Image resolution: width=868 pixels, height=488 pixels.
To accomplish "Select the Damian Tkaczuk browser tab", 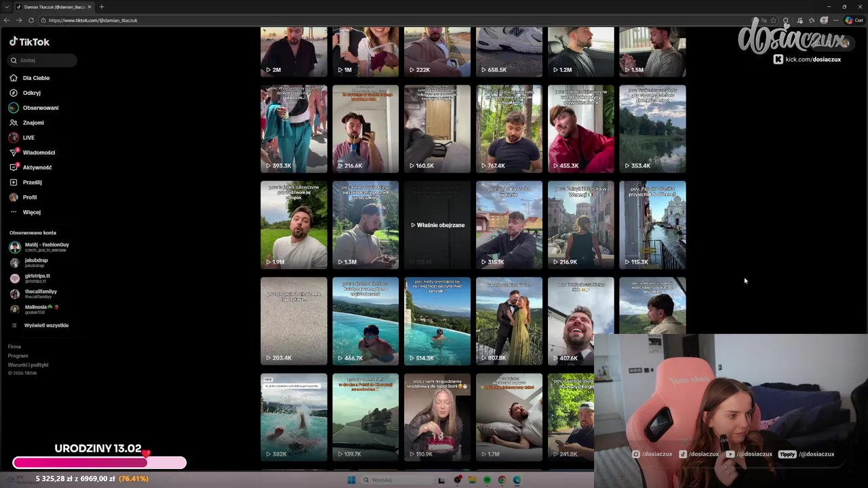I will (x=54, y=7).
